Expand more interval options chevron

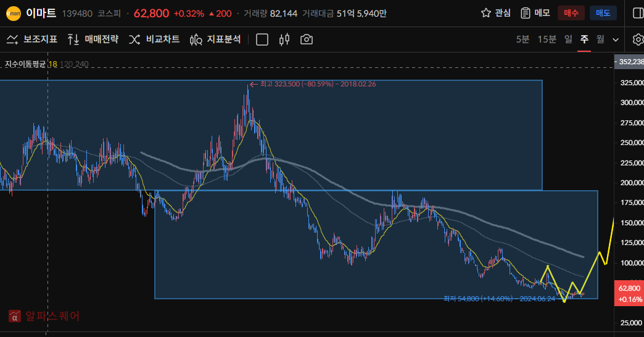click(x=615, y=40)
